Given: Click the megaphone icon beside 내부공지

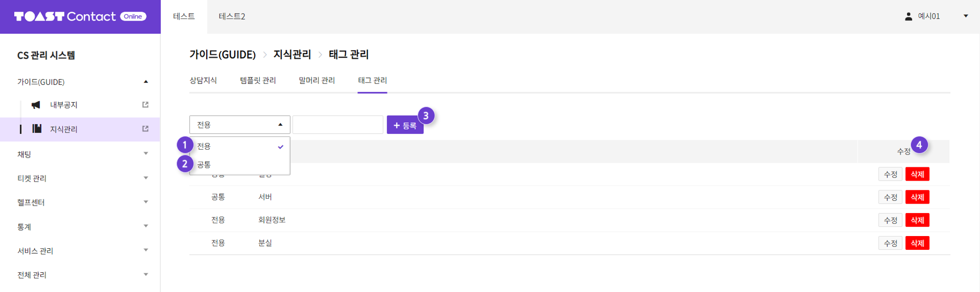Looking at the screenshot, I should pos(36,105).
